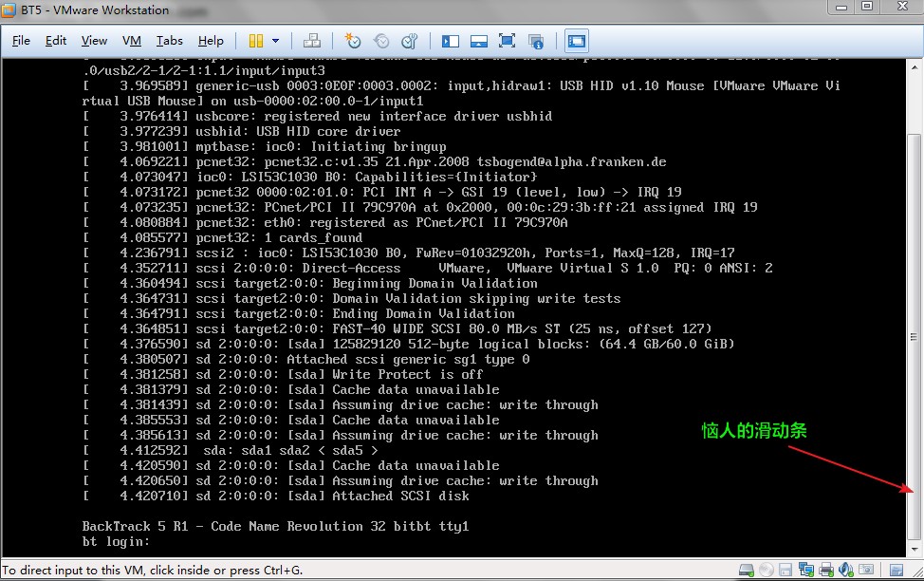Minimize the VMware Workstation window

[841, 7]
